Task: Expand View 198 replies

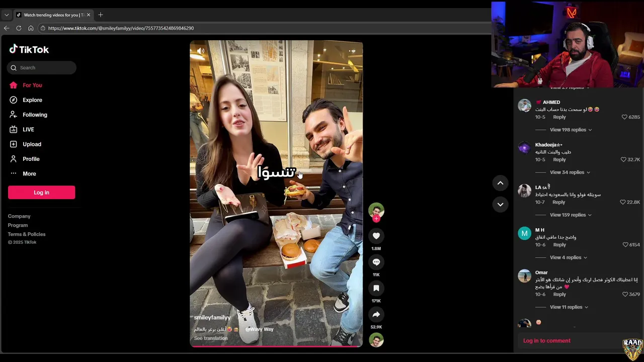Action: [571, 130]
